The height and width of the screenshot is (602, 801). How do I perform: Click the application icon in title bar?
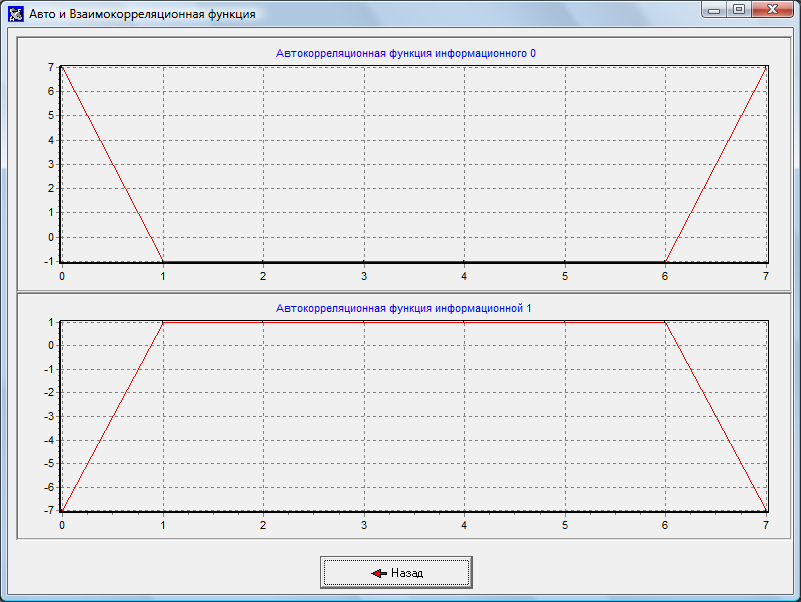pyautogui.click(x=16, y=14)
